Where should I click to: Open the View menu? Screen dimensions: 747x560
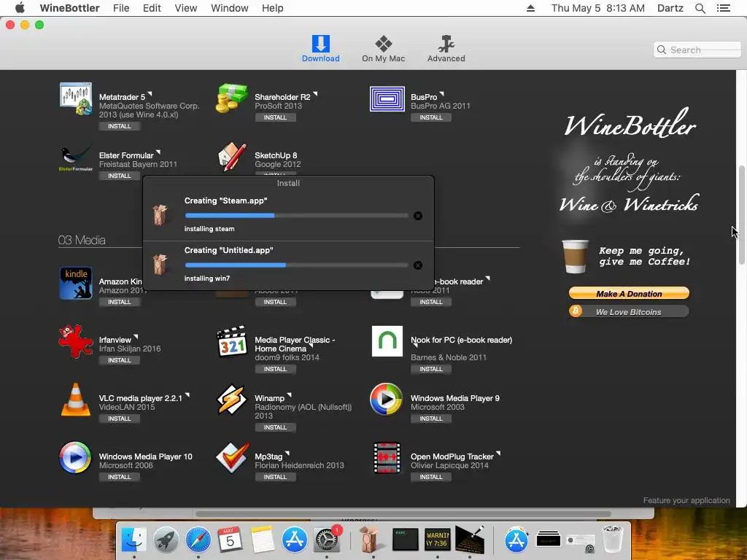point(186,8)
